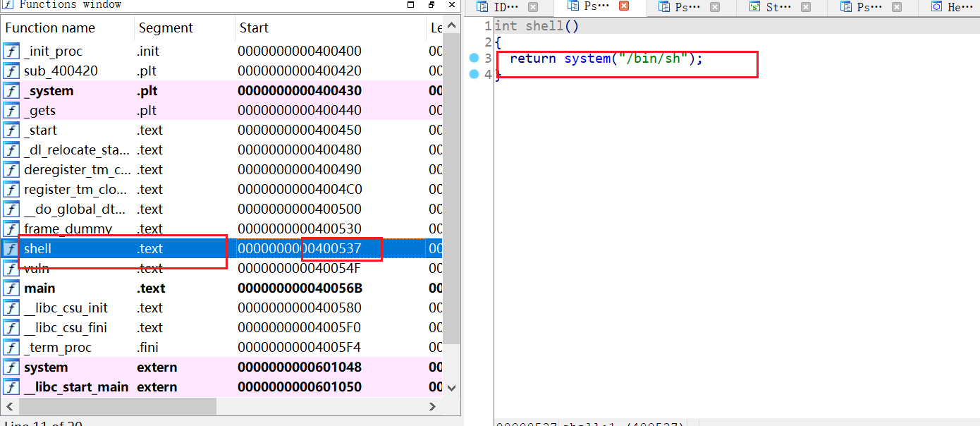980x426 pixels.
Task: Click the Functions horizontal scrollbar thumb
Action: [118, 406]
